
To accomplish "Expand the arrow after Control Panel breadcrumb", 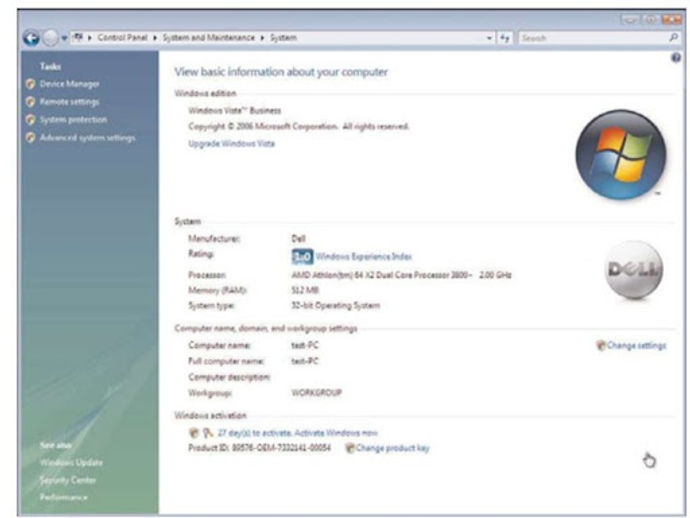I will (x=155, y=38).
